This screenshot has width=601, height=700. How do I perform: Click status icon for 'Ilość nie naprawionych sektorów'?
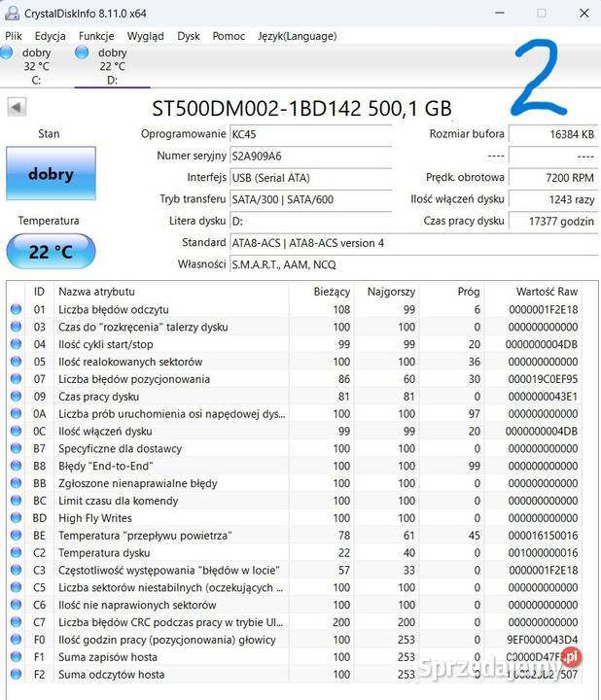pos(17,605)
